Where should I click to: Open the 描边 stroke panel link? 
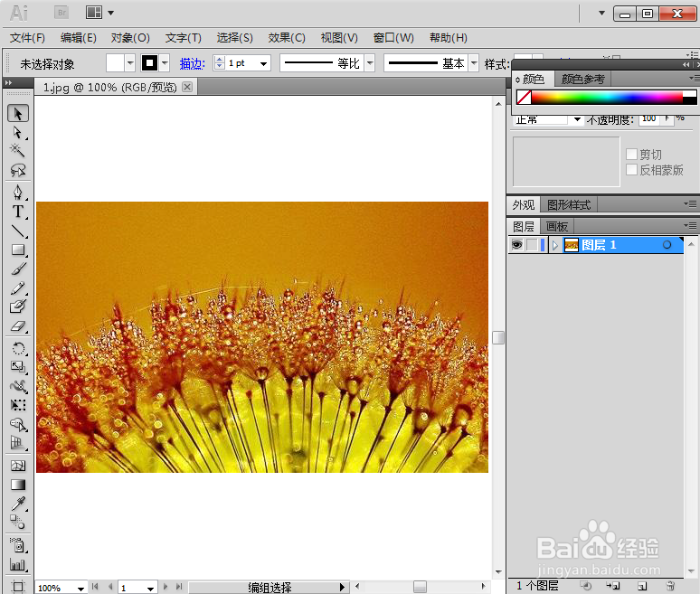192,63
